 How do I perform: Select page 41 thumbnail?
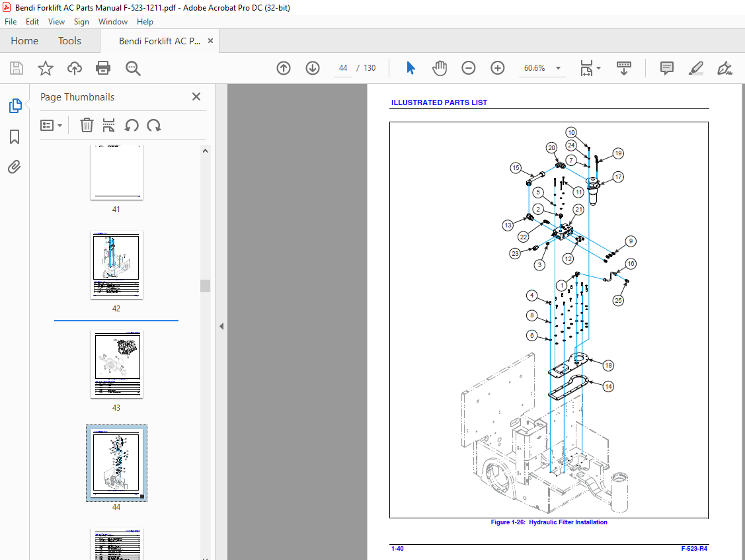coord(116,173)
